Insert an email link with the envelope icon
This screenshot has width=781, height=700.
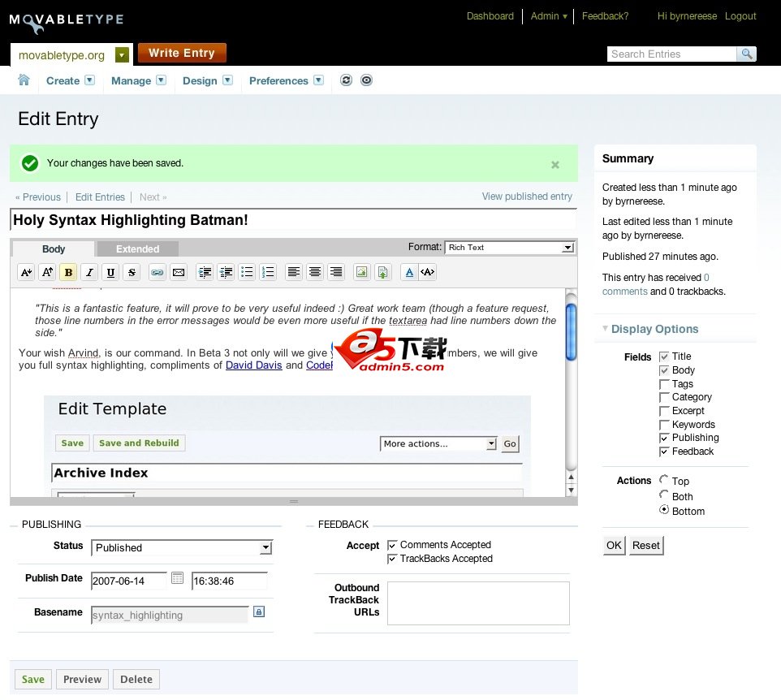[x=179, y=272]
